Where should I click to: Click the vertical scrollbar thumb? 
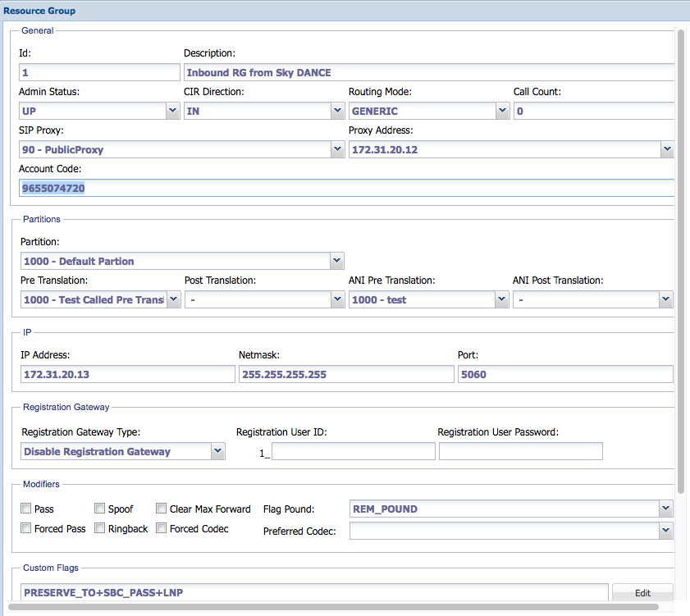click(681, 262)
